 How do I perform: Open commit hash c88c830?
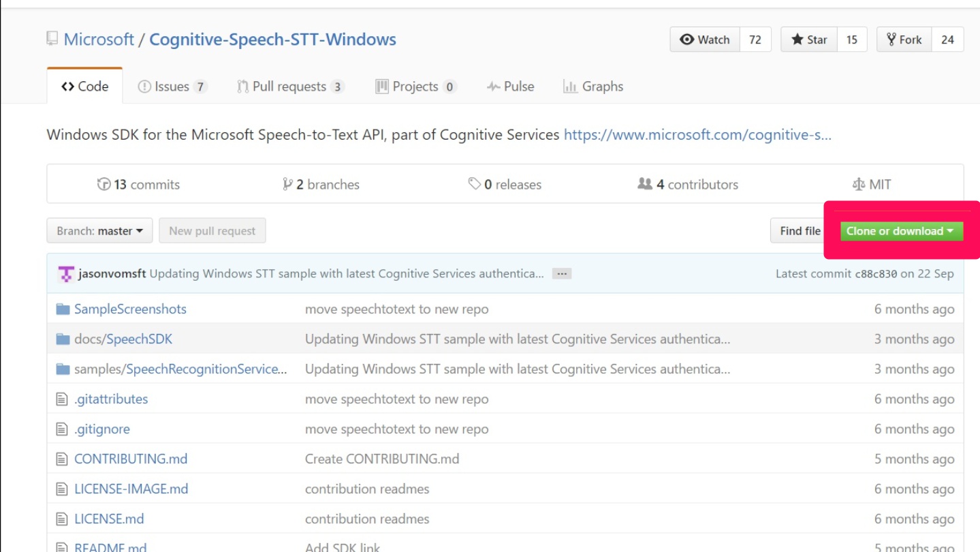tap(876, 274)
